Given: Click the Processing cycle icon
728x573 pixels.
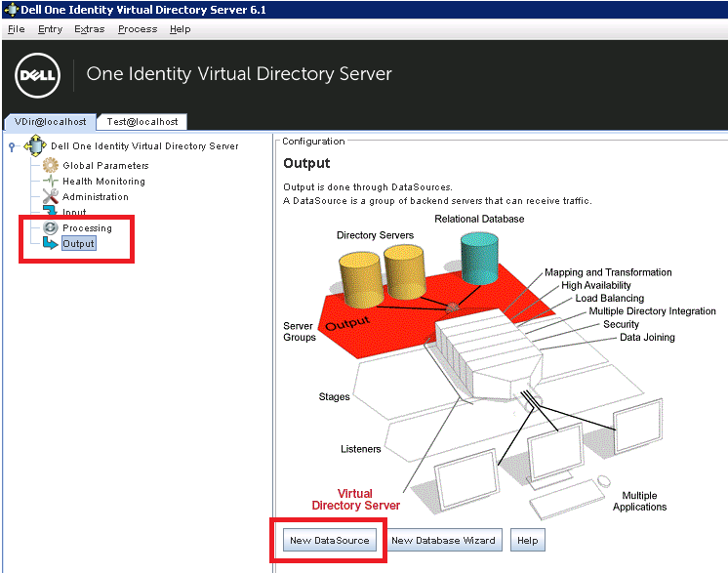Looking at the screenshot, I should (x=51, y=227).
